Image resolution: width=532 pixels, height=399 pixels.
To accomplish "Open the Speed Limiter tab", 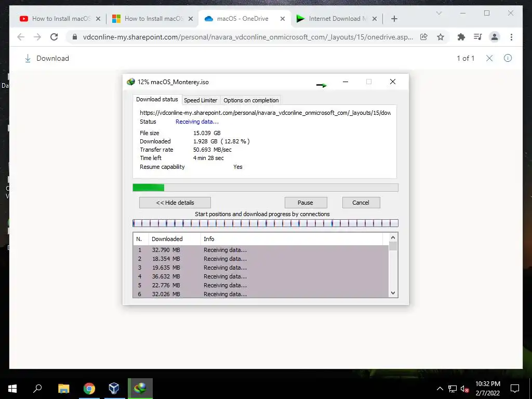I will tap(201, 100).
